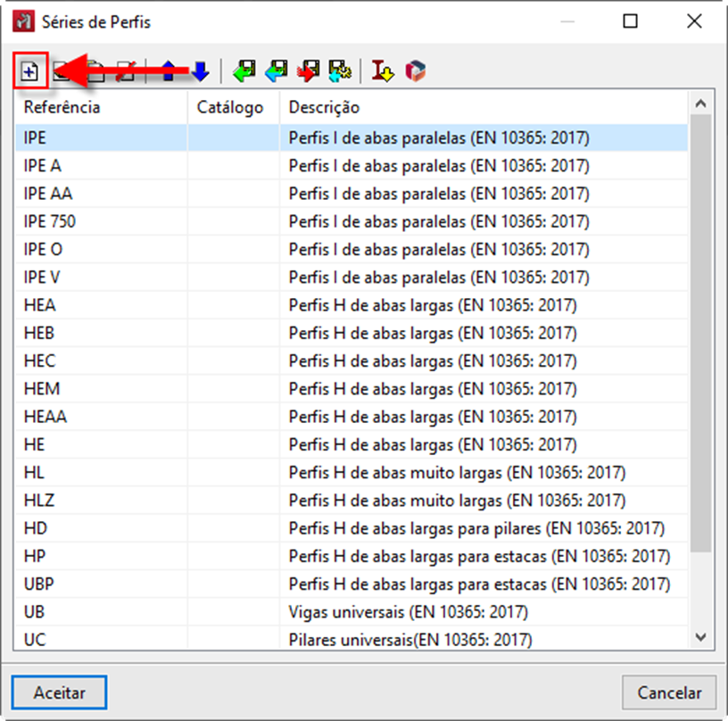Select the HEM row
The width and height of the screenshot is (728, 721).
coord(352,388)
